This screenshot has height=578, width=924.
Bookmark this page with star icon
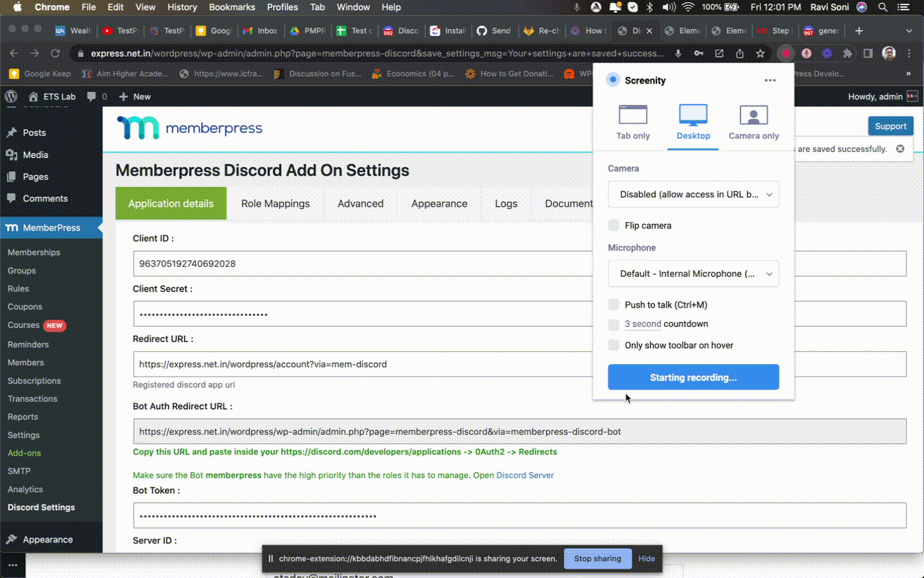pos(760,53)
